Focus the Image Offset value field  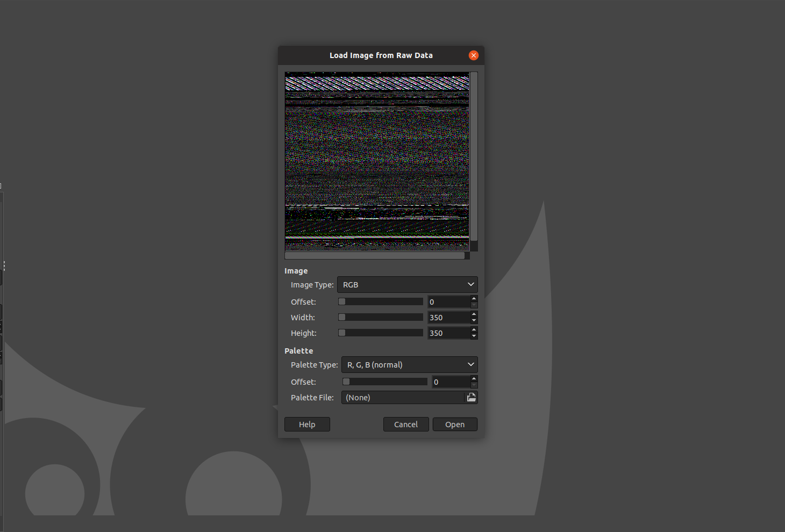click(x=448, y=302)
